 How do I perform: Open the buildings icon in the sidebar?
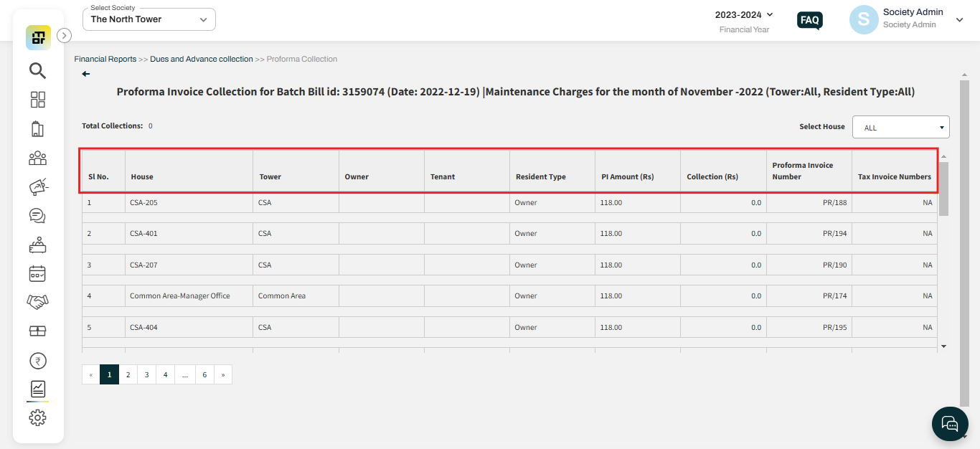tap(37, 129)
